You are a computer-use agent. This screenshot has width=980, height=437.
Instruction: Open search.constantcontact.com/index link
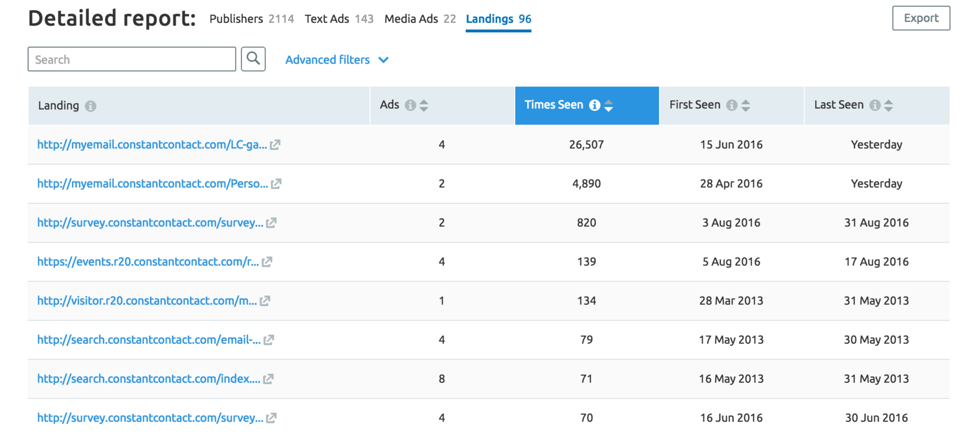pyautogui.click(x=148, y=379)
